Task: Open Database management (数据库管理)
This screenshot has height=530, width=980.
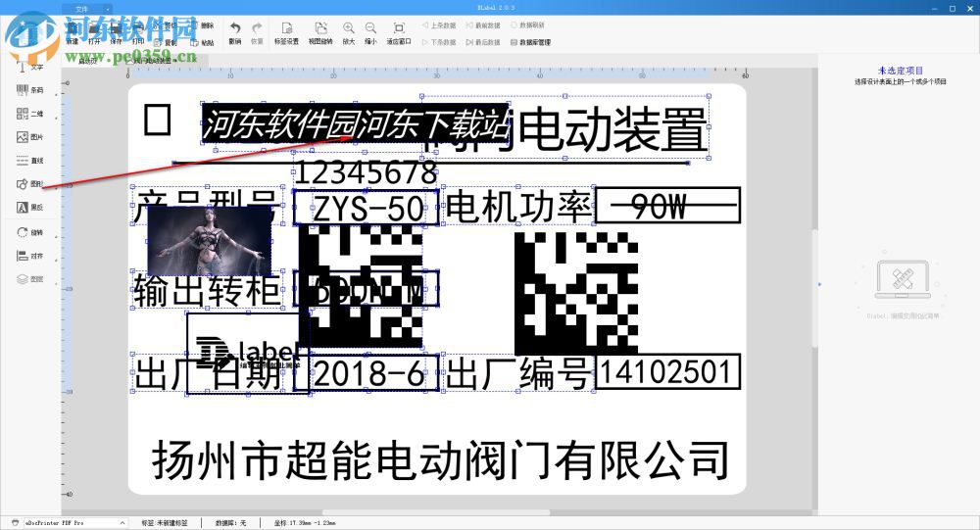Action: (x=530, y=42)
